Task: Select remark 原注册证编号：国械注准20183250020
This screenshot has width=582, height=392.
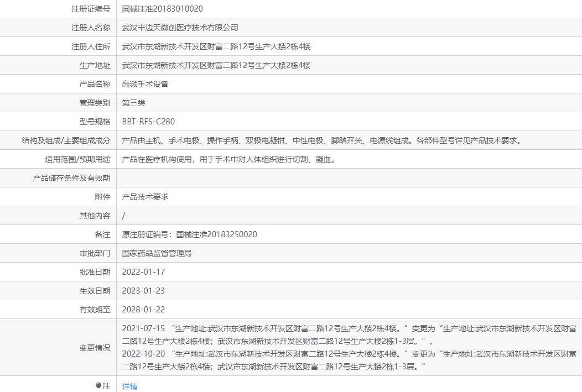Action: coord(189,234)
